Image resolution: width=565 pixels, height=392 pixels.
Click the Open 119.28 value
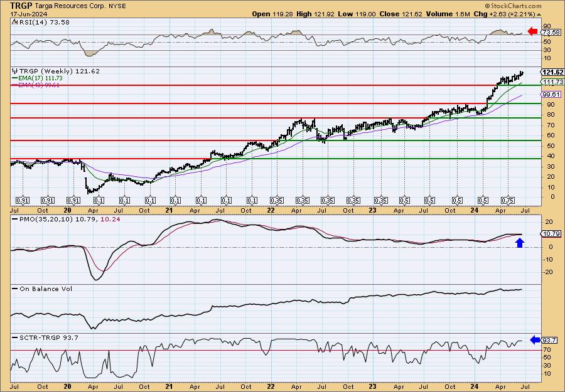point(272,14)
